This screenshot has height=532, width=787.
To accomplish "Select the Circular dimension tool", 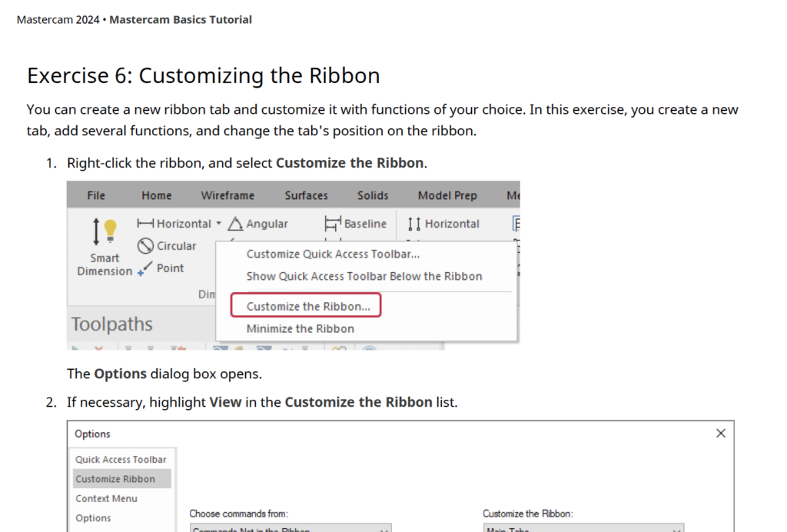I will pyautogui.click(x=167, y=246).
